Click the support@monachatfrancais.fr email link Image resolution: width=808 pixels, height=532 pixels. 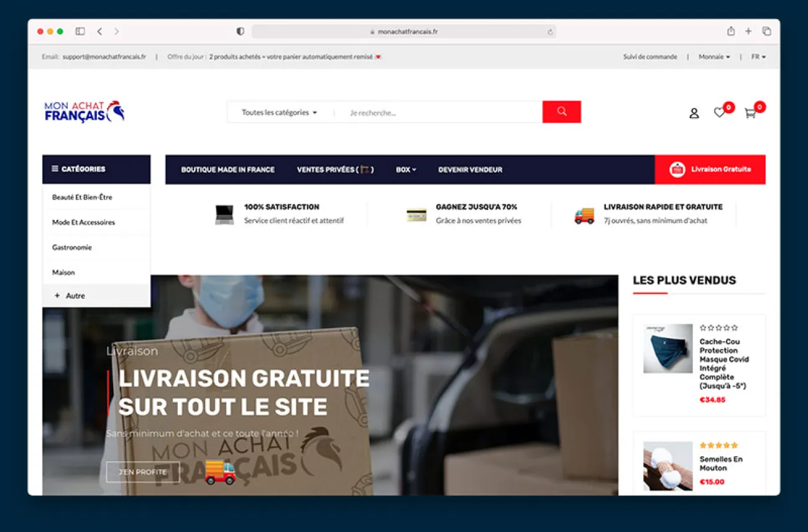click(104, 57)
